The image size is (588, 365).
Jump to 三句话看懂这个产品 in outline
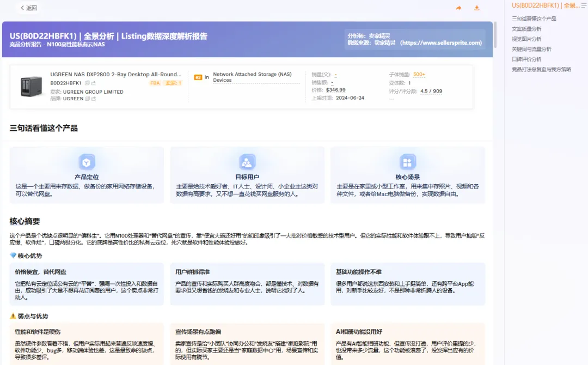pyautogui.click(x=534, y=19)
